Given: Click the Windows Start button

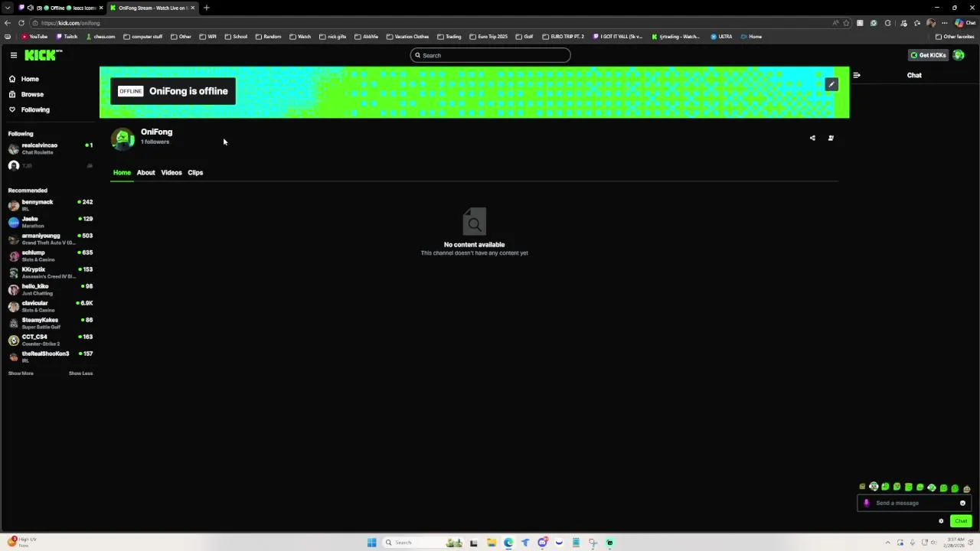Looking at the screenshot, I should tap(371, 543).
